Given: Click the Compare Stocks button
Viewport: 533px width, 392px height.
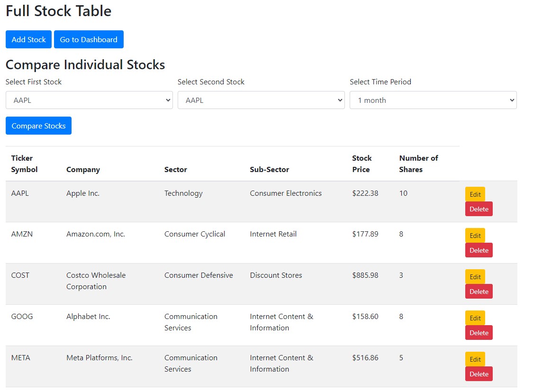Looking at the screenshot, I should click(38, 126).
